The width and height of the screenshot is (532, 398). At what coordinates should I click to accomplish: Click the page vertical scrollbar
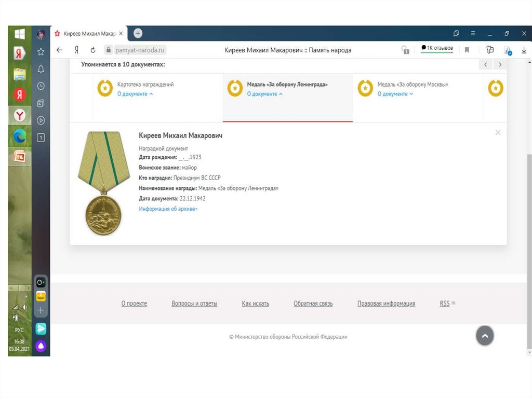point(529,251)
